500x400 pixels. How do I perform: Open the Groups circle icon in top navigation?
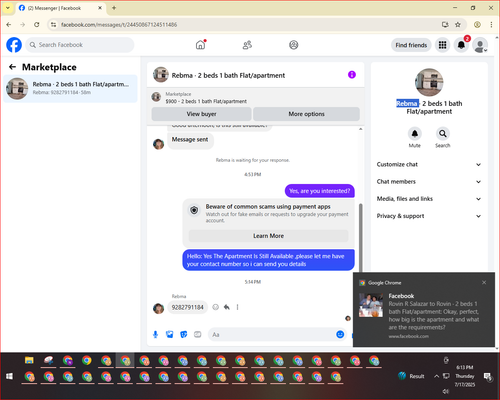tap(294, 45)
